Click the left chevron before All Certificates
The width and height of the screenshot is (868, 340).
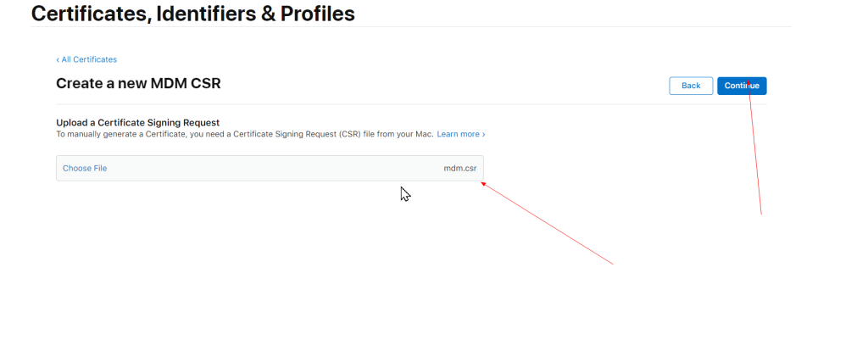(58, 59)
